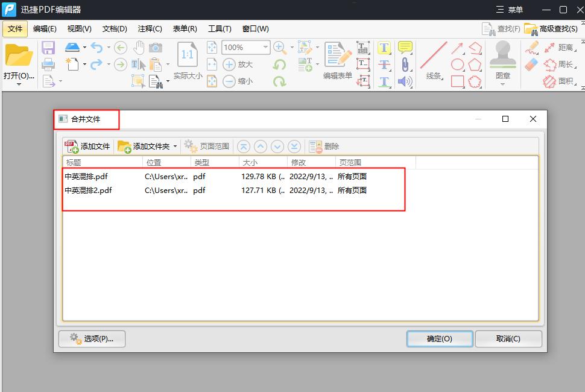Screen dimensions: 585x392
Task: Click the 实际大小 actual size icon
Action: point(188,60)
